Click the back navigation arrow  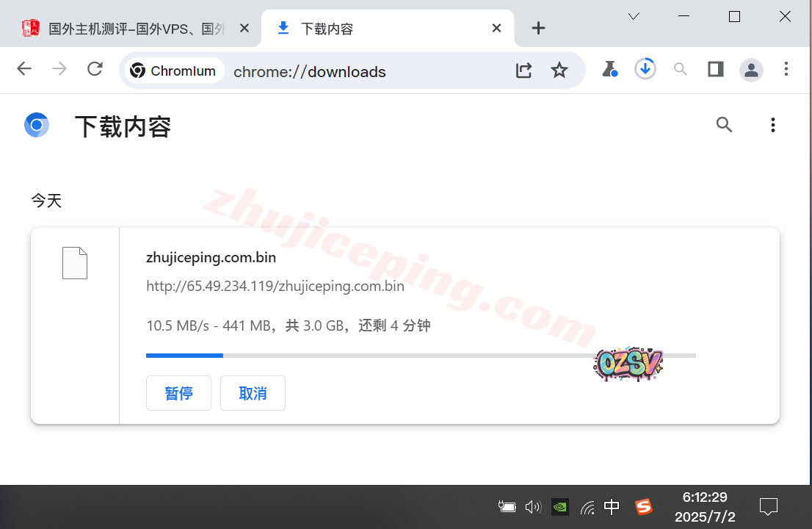click(24, 69)
